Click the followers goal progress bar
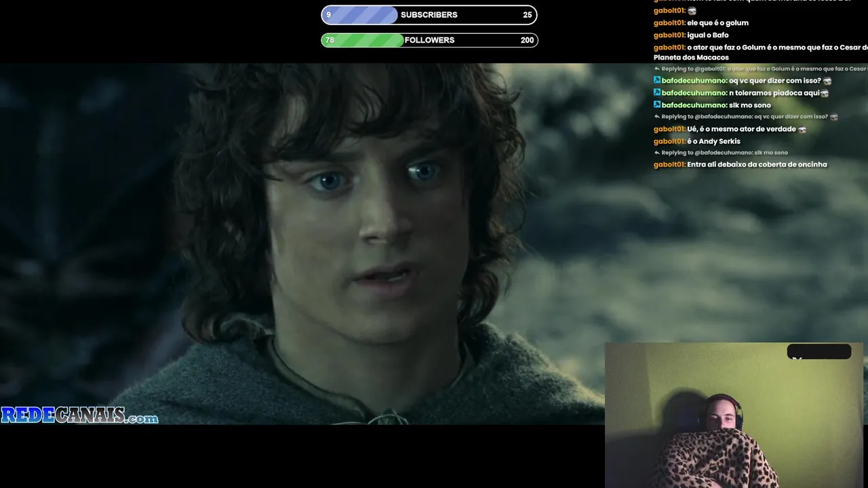The height and width of the screenshot is (488, 868). (429, 40)
